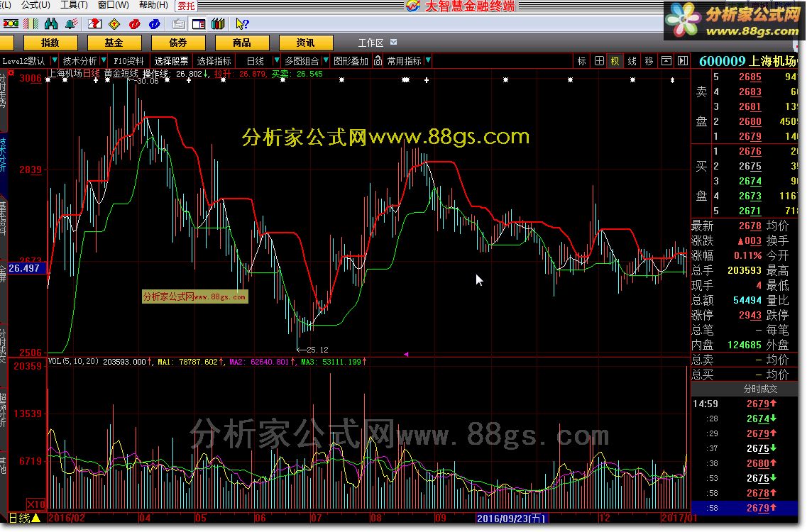The image size is (807, 532).
Task: Click the 技术分析 label
Action: click(79, 61)
